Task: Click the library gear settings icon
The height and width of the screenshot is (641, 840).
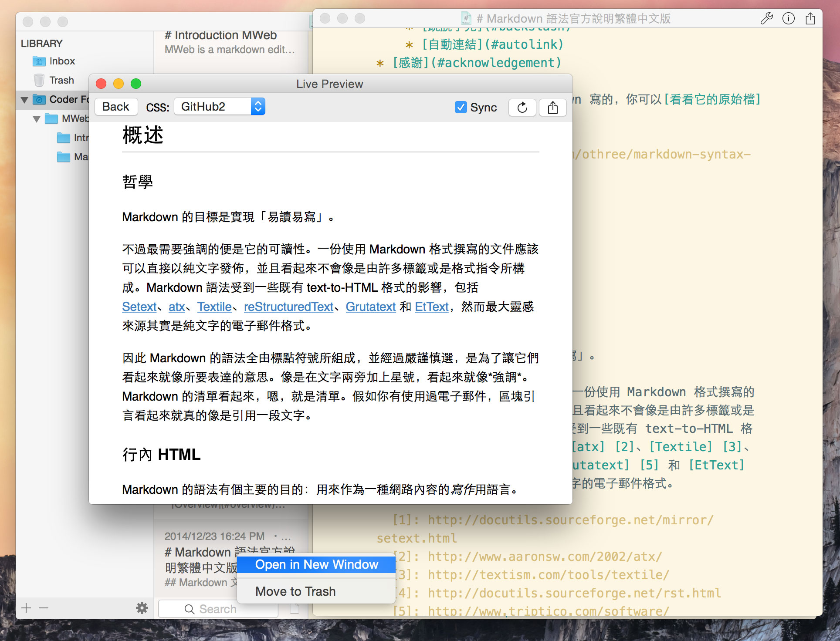Action: (x=142, y=608)
